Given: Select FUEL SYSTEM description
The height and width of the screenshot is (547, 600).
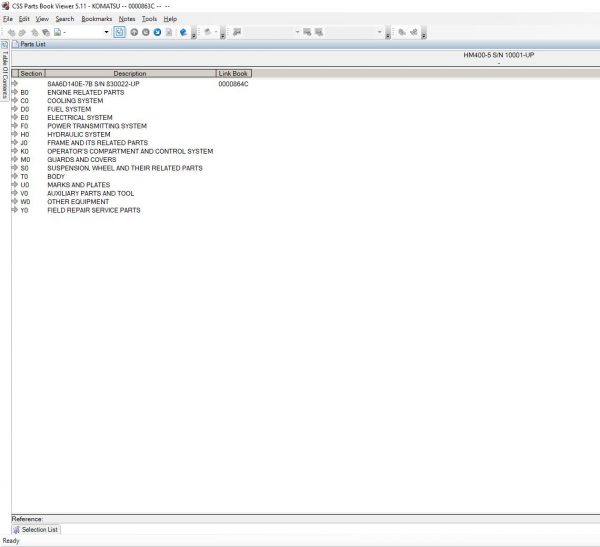Looking at the screenshot, I should (x=69, y=109).
